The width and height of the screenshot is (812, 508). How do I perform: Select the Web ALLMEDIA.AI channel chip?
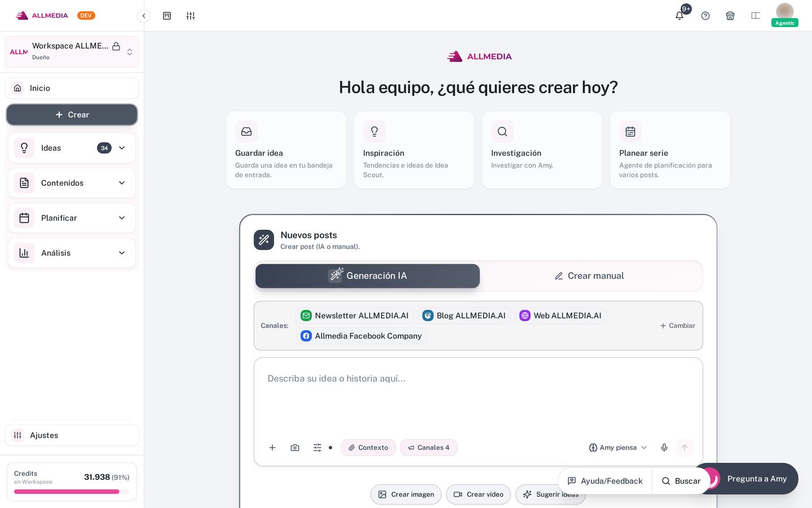tap(561, 316)
